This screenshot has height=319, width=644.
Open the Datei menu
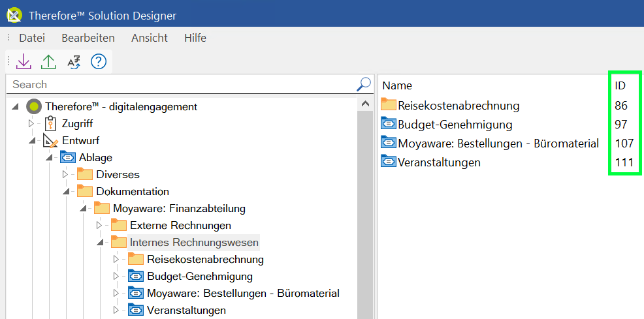click(32, 38)
